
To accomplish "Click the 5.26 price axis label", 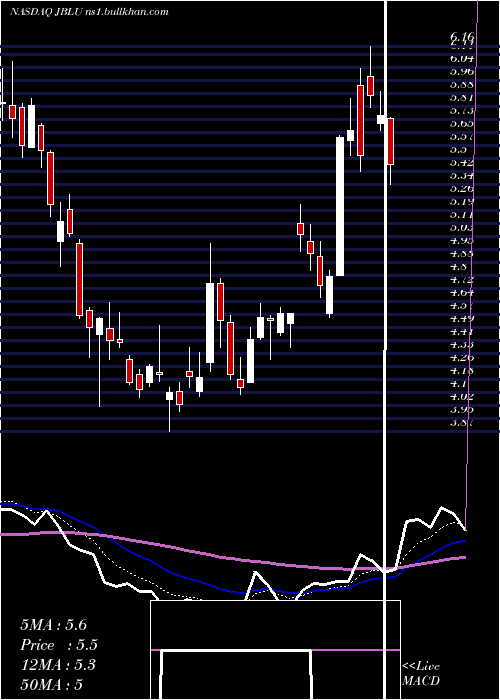I will (x=462, y=188).
